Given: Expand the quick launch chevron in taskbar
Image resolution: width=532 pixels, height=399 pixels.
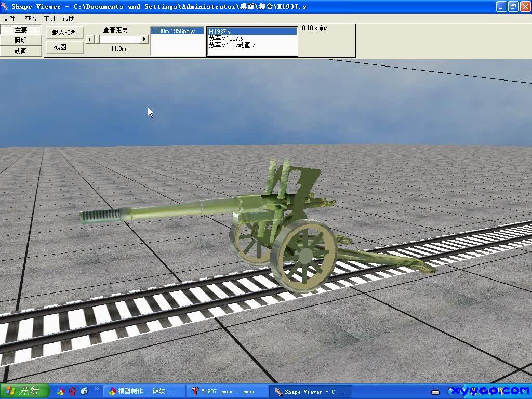Looking at the screenshot, I should click(97, 389).
